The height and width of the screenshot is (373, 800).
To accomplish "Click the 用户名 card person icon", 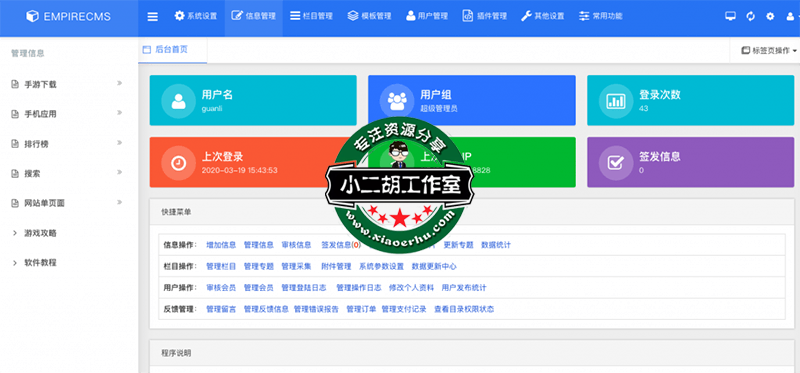I will point(178,101).
